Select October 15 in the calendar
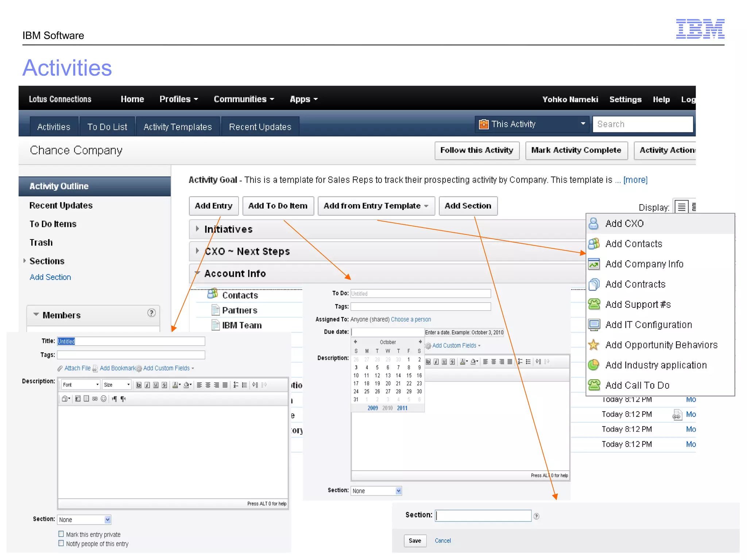 [409, 376]
